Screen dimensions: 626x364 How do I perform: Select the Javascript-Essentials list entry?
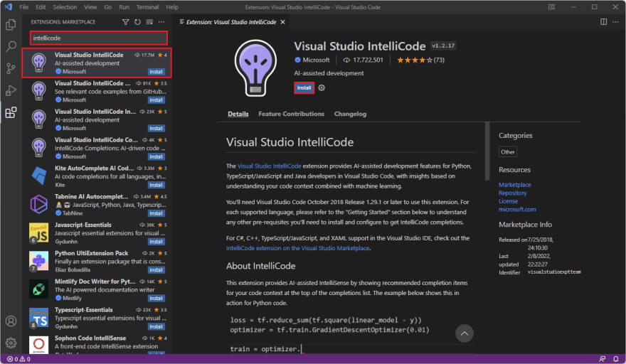(x=97, y=232)
